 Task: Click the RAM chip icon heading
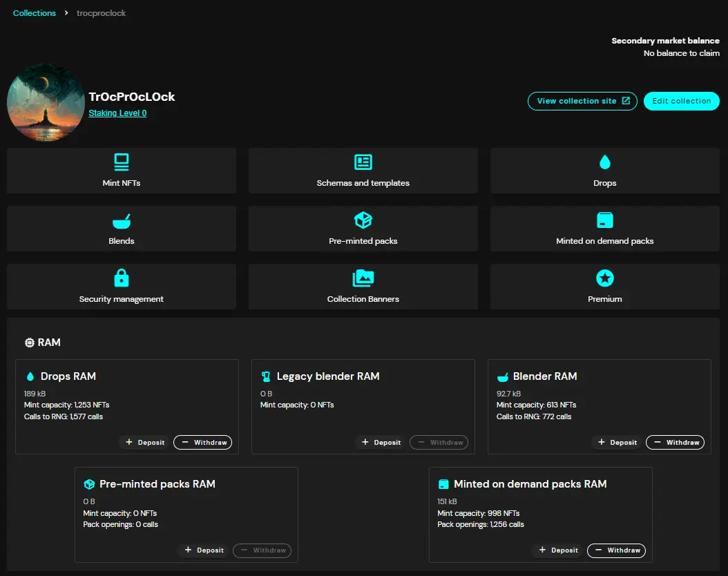point(29,343)
